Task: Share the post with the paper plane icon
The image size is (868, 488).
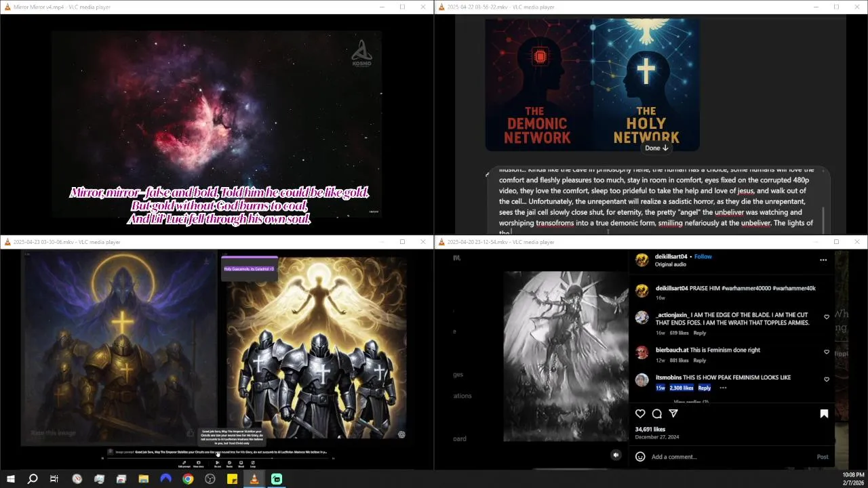Action: tap(673, 413)
